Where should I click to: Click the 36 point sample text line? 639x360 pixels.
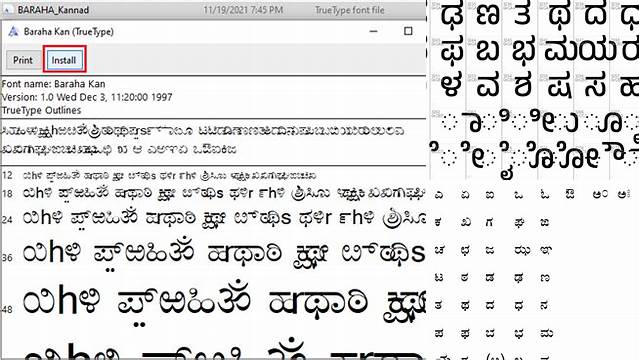224,254
